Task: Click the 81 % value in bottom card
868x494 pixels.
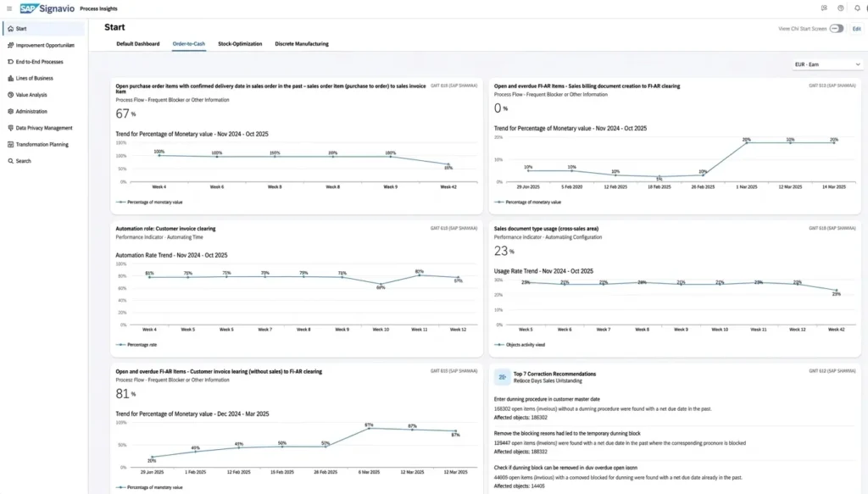Action: pyautogui.click(x=125, y=394)
